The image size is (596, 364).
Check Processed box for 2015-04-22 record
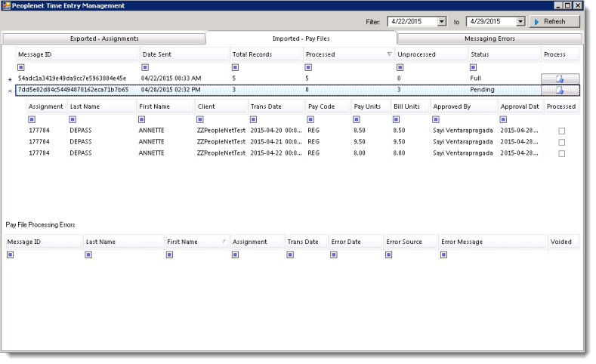click(562, 153)
